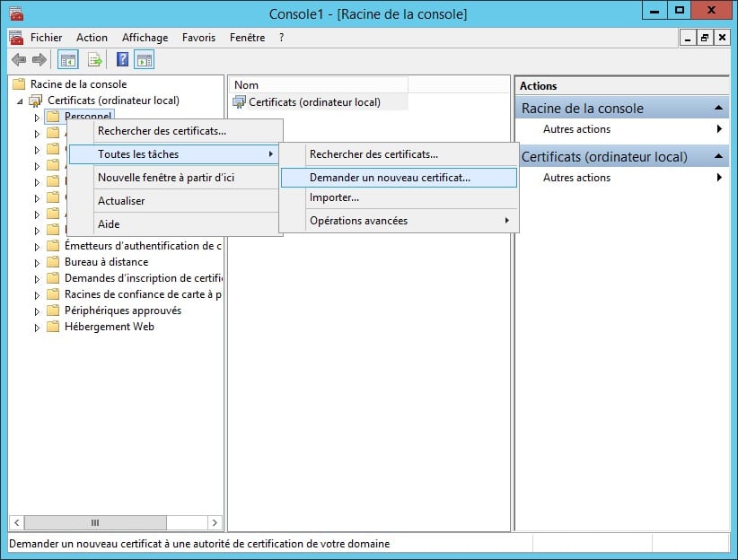Click the tree pane horizontal scrollbar right arrow

[215, 522]
